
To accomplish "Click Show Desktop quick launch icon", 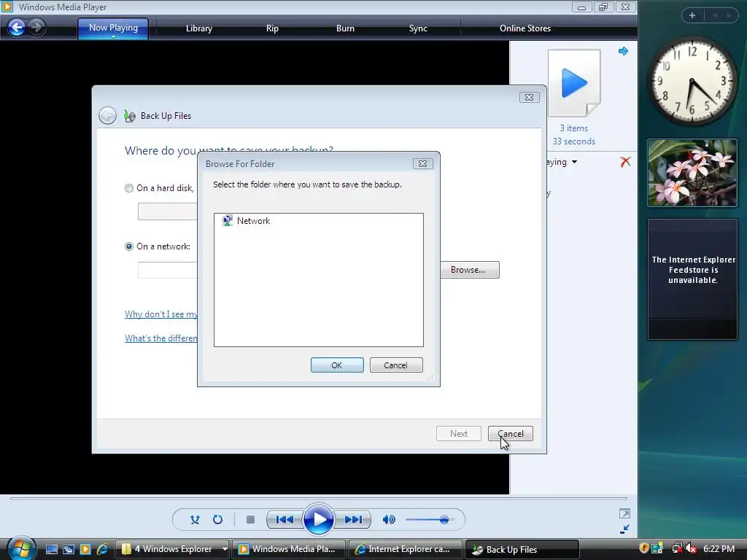I will pos(52,550).
